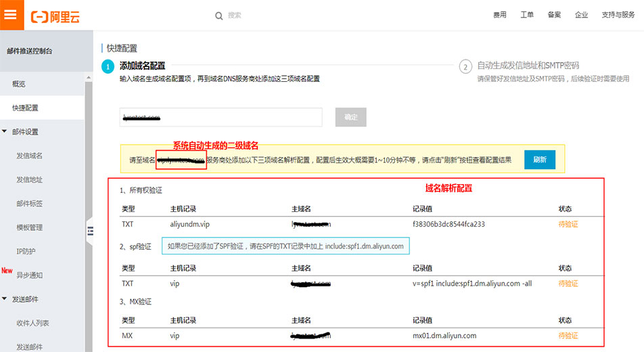644x352 pixels.
Task: Open 支持与服务 menu
Action: [618, 15]
